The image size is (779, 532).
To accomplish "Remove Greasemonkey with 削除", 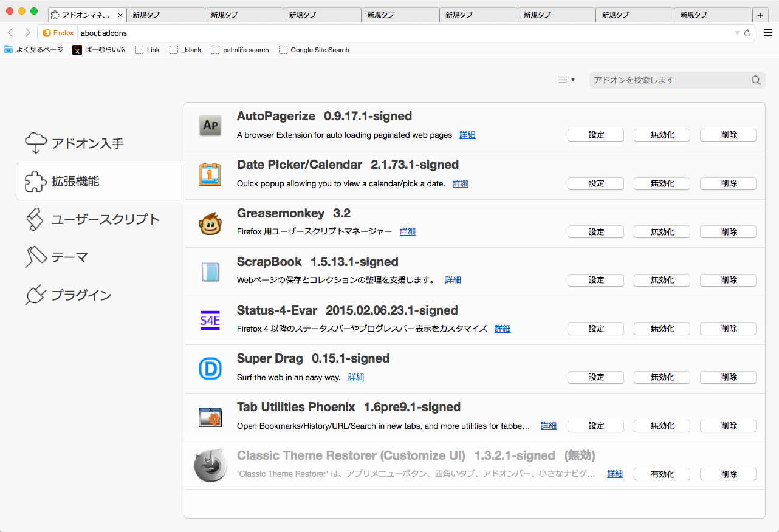I will pyautogui.click(x=728, y=231).
